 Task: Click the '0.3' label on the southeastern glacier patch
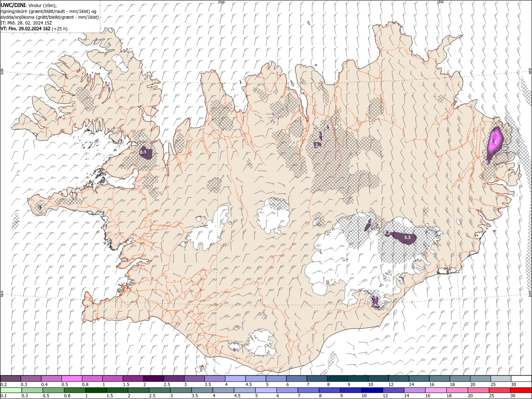(x=407, y=238)
